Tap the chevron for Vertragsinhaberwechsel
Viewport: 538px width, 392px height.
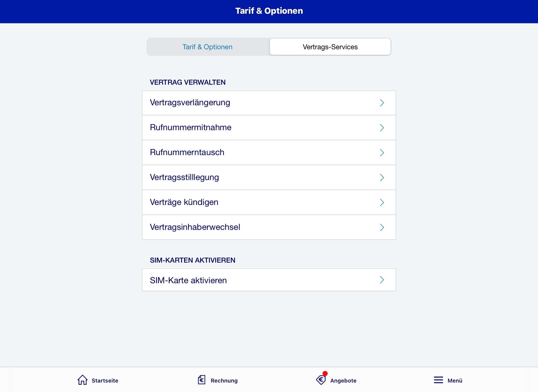(x=382, y=228)
